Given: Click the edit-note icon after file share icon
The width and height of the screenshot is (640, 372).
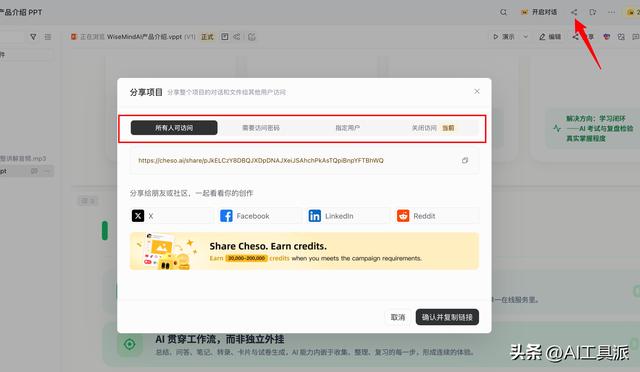Looking at the screenshot, I should (x=252, y=37).
